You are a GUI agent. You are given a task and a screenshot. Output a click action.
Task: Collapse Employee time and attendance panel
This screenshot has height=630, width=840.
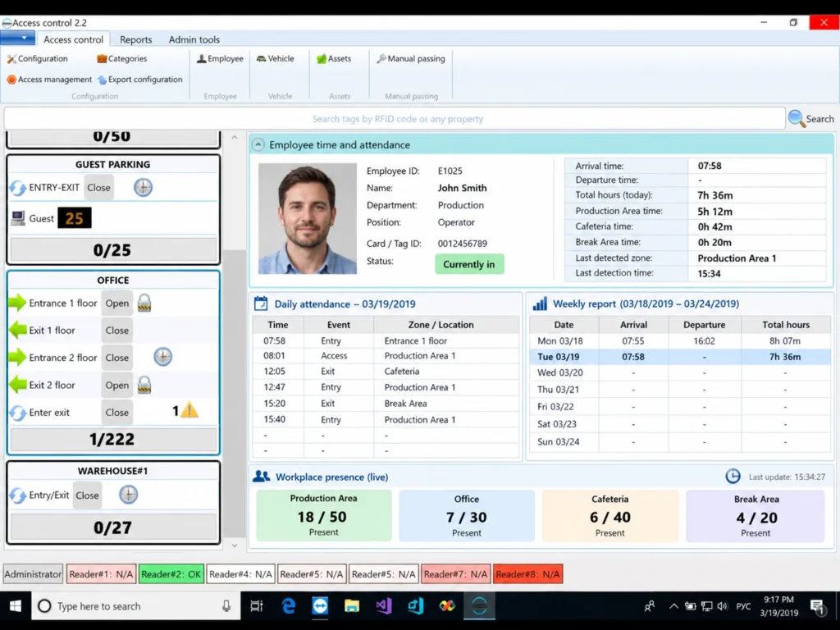tap(258, 144)
